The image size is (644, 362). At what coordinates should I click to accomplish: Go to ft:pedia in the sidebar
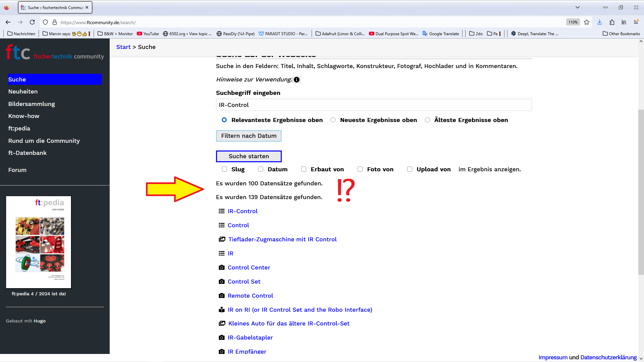pyautogui.click(x=19, y=128)
